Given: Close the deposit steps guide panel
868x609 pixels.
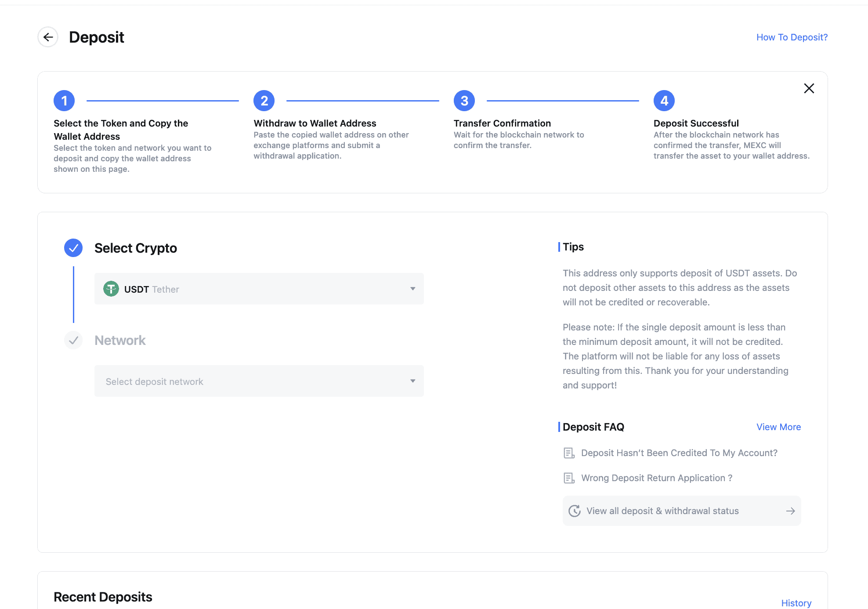Looking at the screenshot, I should 809,88.
